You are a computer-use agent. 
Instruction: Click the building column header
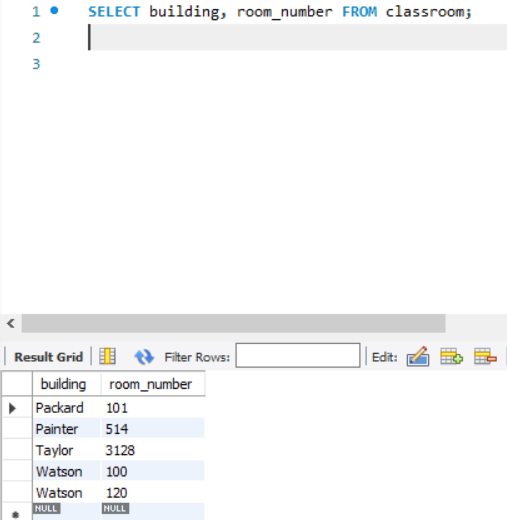click(67, 384)
